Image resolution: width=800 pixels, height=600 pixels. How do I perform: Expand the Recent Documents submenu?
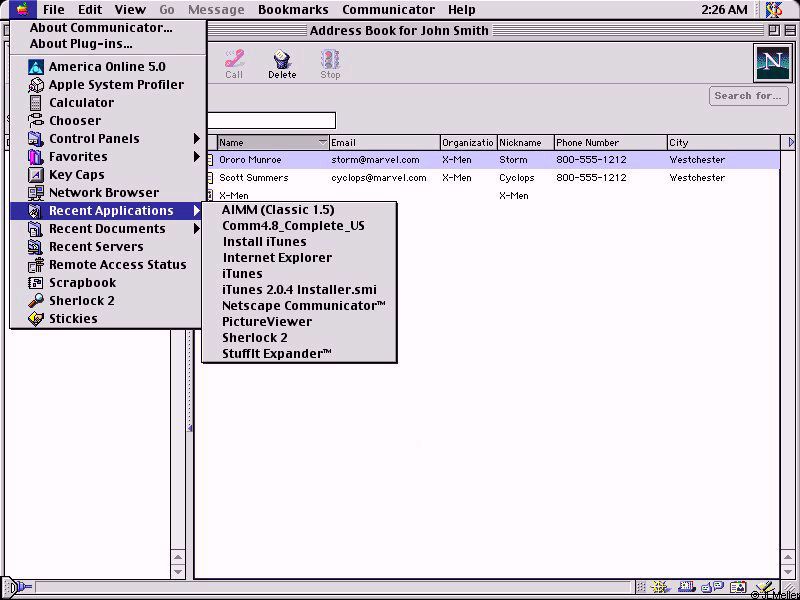click(107, 229)
